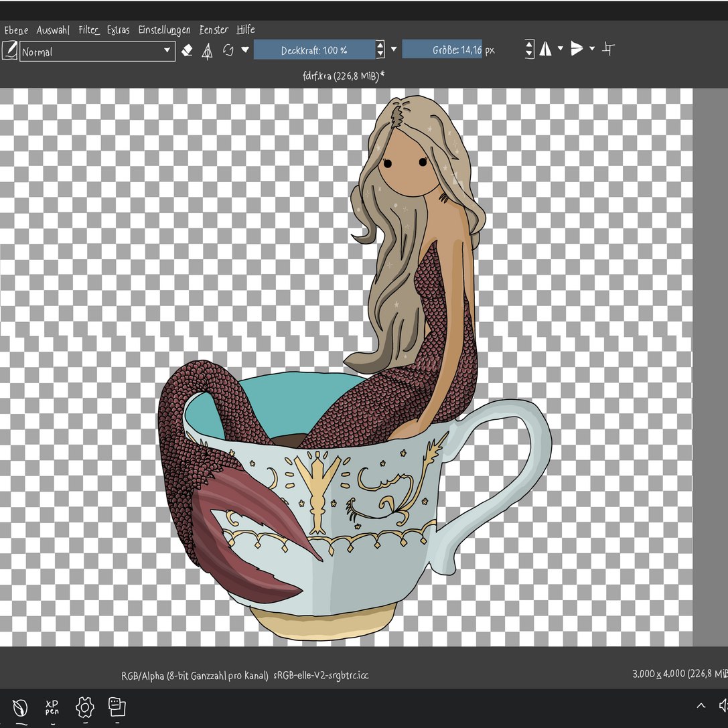Click the Größe brush size slider
Image resolution: width=728 pixels, height=728 pixels.
coord(442,50)
